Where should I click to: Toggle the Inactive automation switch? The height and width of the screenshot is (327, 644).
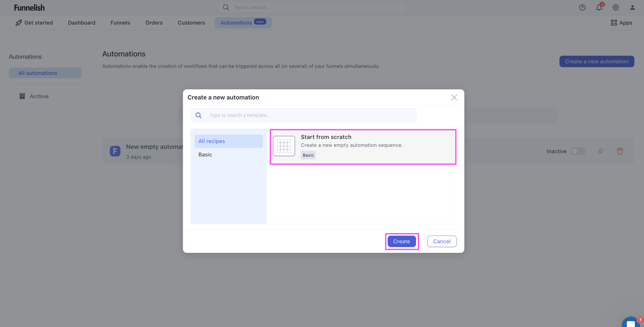578,151
